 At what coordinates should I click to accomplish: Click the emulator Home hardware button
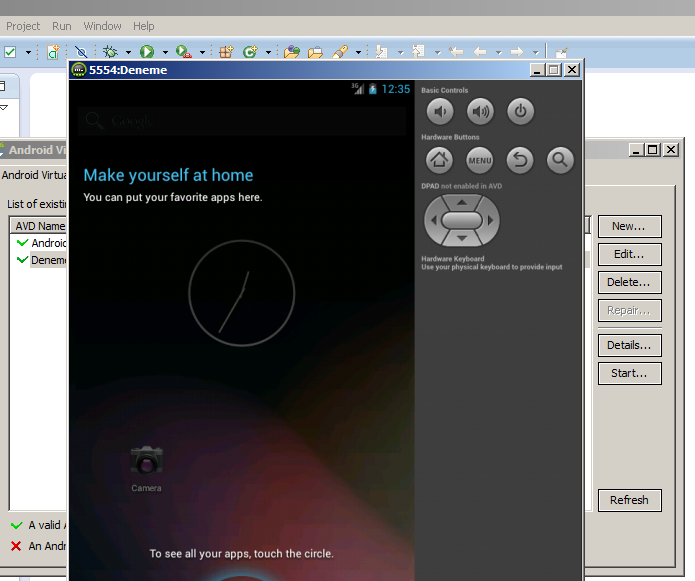click(x=439, y=160)
